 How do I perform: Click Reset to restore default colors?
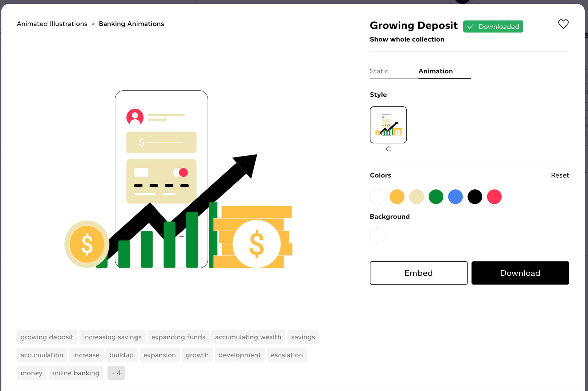coord(560,175)
